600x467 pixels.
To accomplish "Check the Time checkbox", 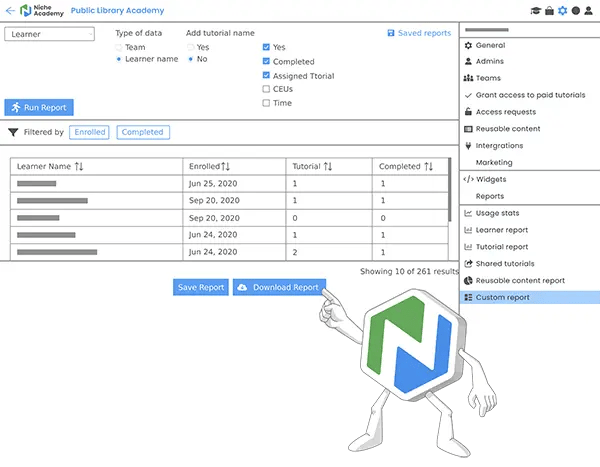I will click(x=265, y=103).
